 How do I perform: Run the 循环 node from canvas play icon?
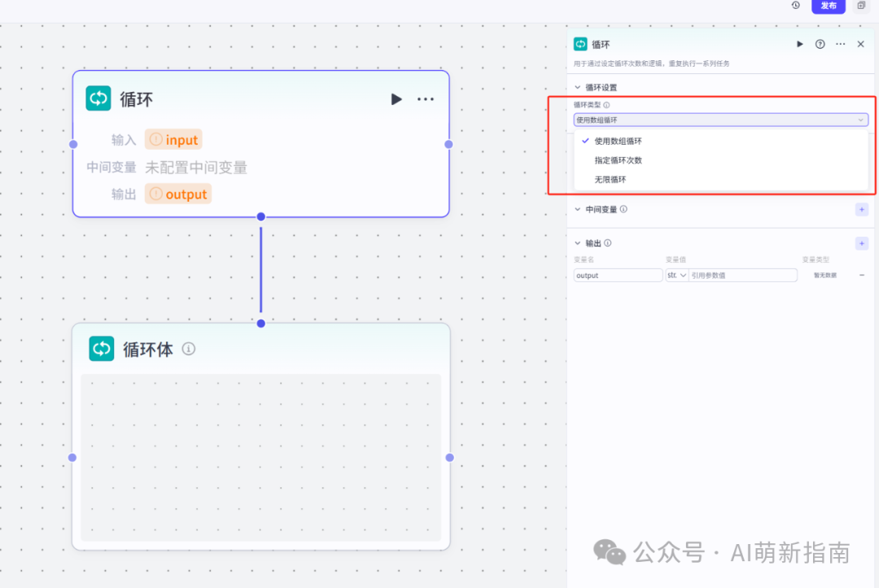[396, 99]
